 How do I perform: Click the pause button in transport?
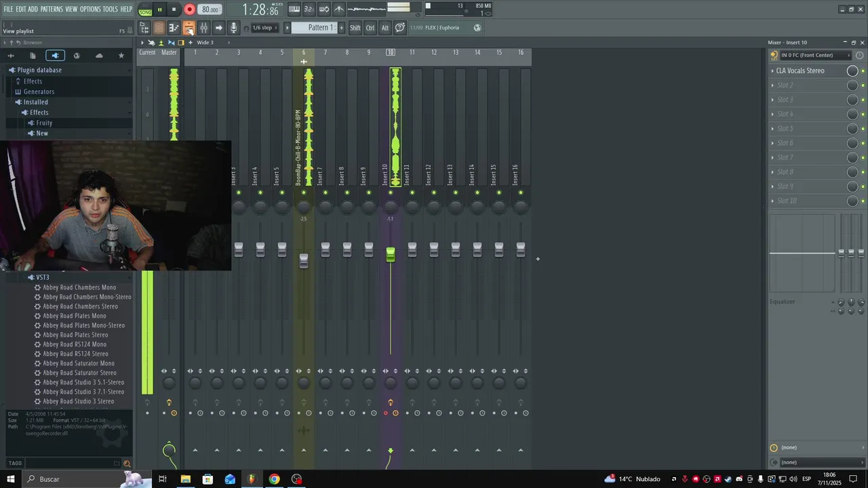click(159, 9)
